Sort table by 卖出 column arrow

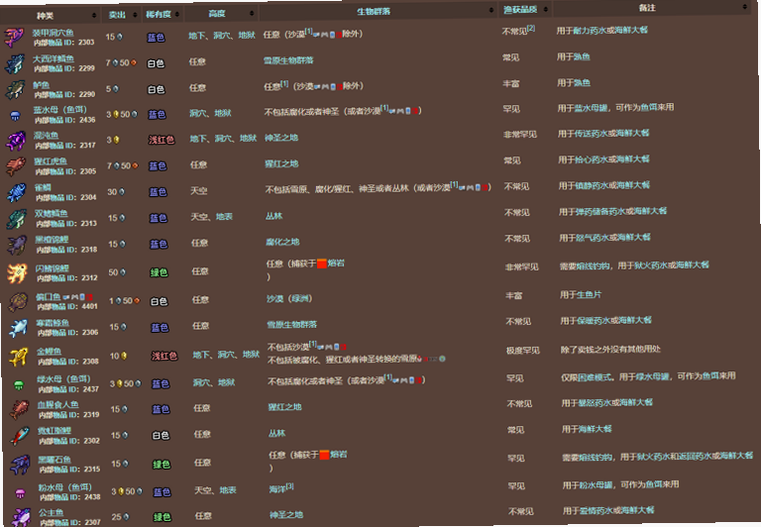pyautogui.click(x=135, y=15)
